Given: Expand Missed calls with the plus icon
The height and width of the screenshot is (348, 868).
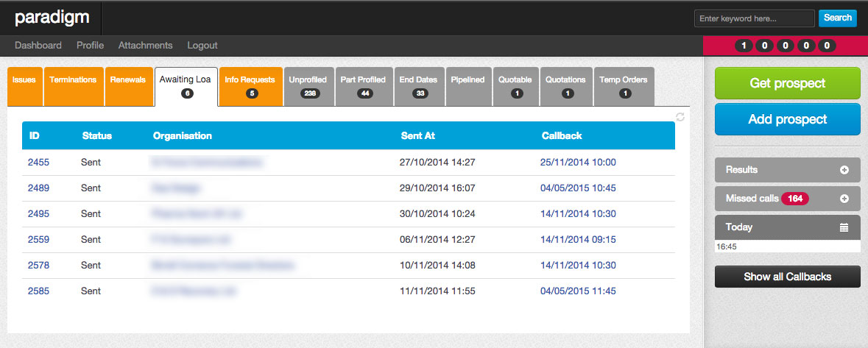Looking at the screenshot, I should 844,199.
